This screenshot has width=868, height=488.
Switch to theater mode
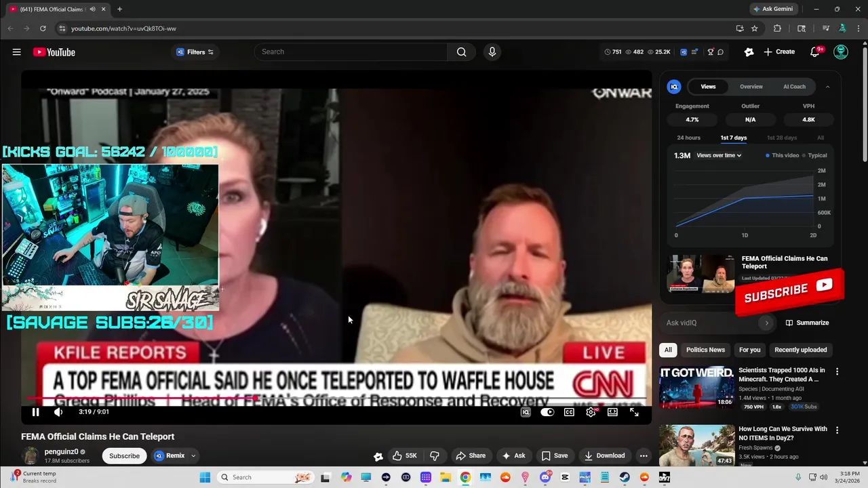click(612, 412)
